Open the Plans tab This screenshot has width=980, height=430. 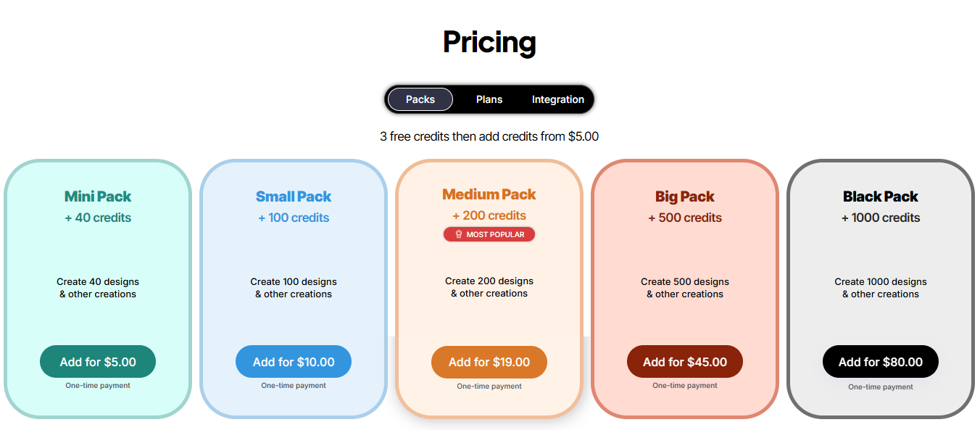489,99
